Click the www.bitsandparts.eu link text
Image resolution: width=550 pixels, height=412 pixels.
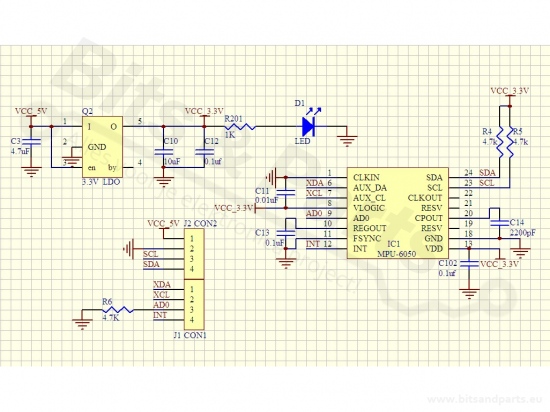(x=485, y=399)
